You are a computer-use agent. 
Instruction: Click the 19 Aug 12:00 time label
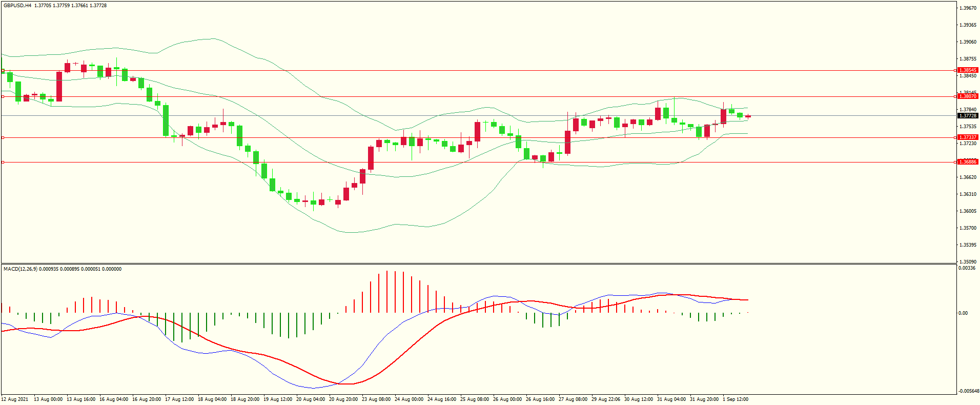click(x=278, y=399)
